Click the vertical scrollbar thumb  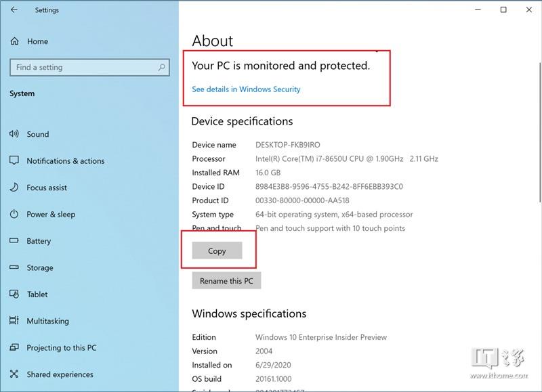click(x=539, y=132)
